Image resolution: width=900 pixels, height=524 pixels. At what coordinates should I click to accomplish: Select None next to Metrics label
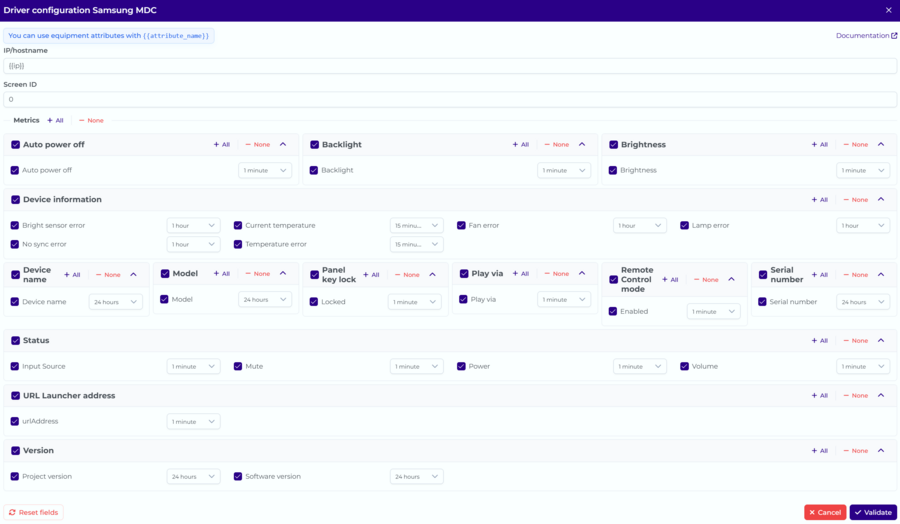click(91, 121)
